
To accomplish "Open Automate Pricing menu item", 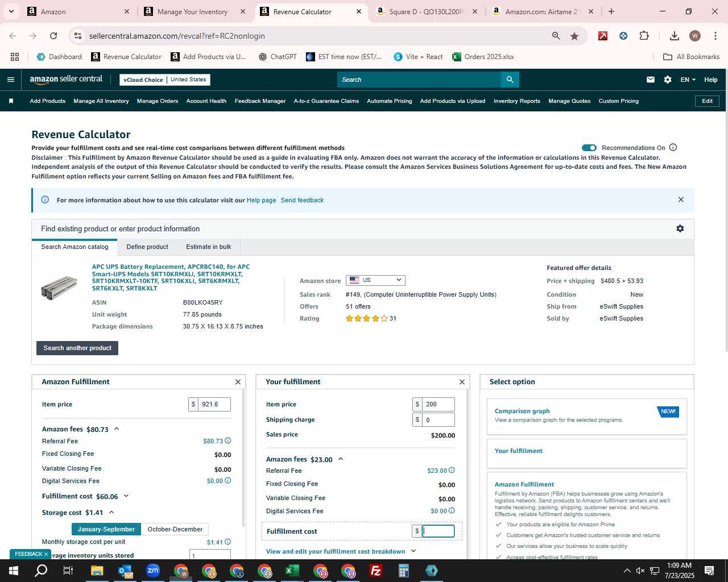I will [x=390, y=101].
